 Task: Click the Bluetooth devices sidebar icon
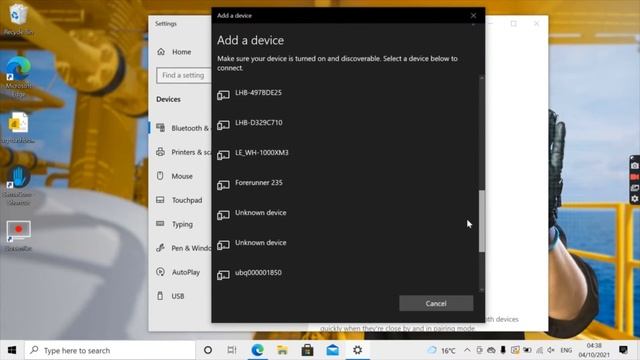(x=160, y=128)
